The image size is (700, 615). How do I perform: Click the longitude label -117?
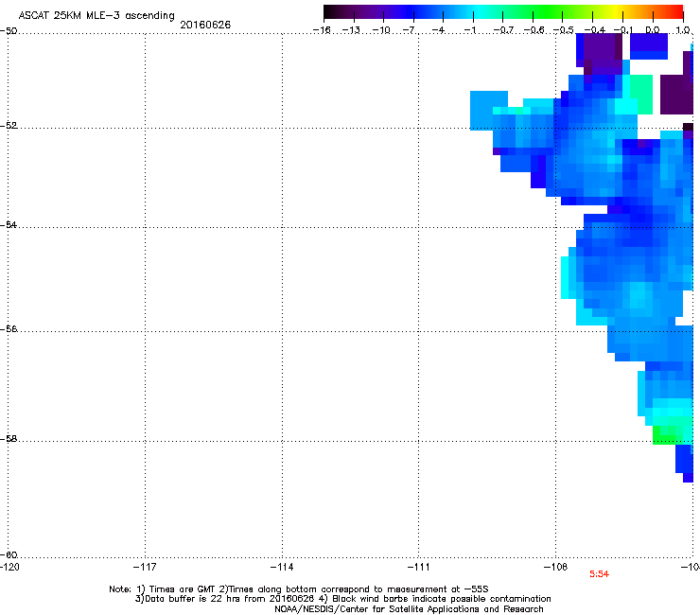[145, 567]
